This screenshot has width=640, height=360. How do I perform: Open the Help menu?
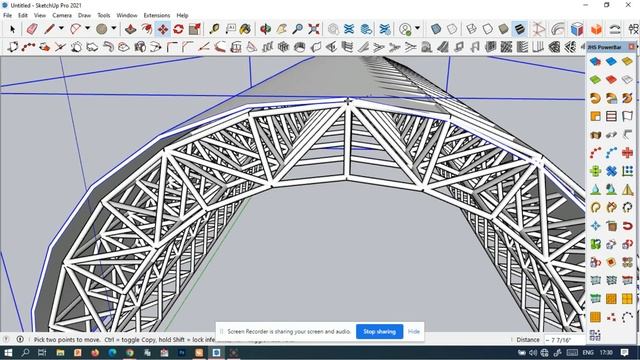pos(182,15)
